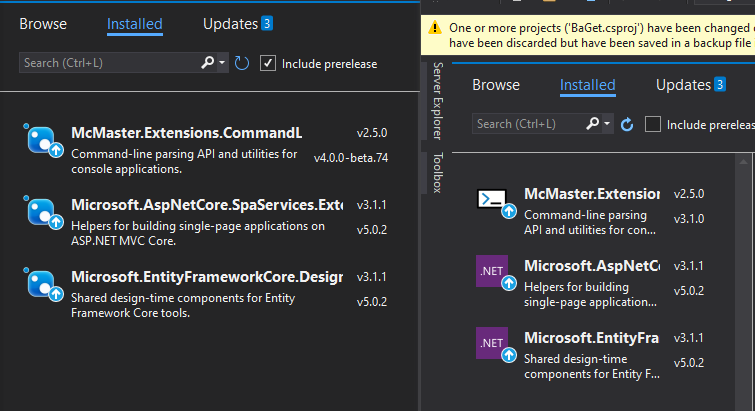Open the Browse tab in right panel
The height and width of the screenshot is (411, 755).
coord(495,85)
